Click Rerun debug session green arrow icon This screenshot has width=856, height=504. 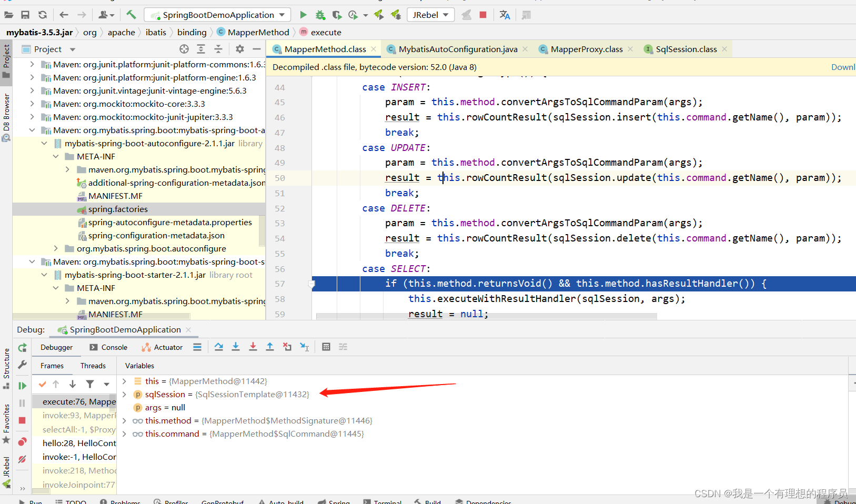[x=22, y=348]
